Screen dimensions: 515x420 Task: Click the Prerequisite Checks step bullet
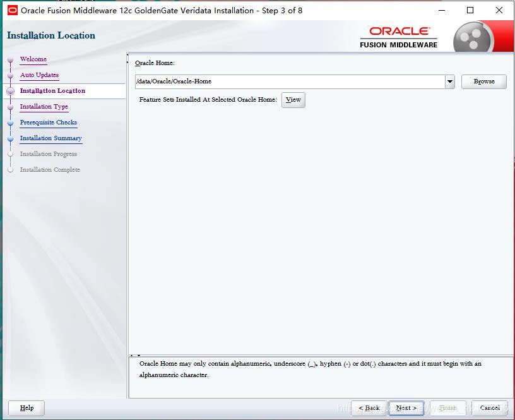(11, 123)
